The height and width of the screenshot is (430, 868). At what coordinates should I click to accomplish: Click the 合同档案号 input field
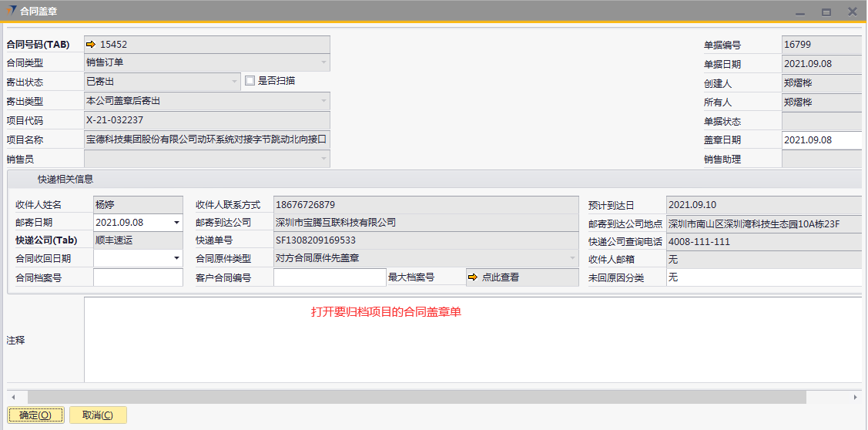138,277
